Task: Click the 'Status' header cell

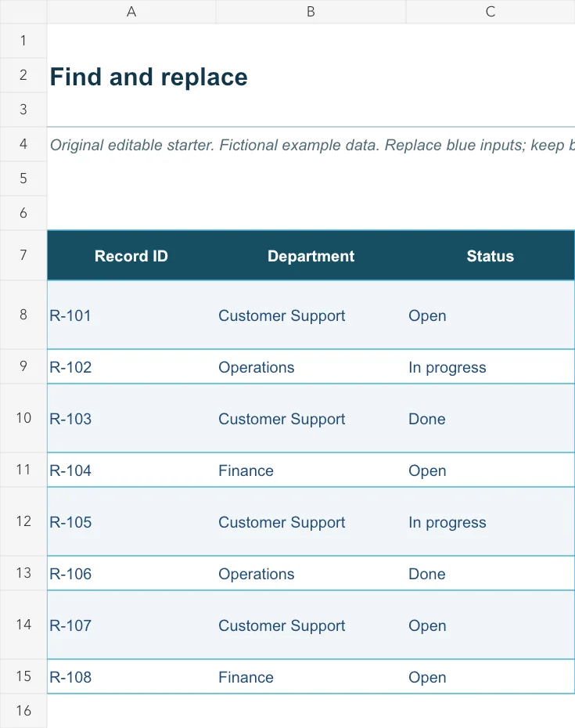Action: 491,255
